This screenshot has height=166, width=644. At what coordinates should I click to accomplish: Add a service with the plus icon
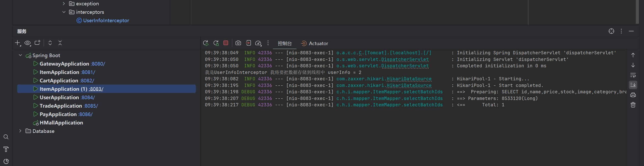pyautogui.click(x=18, y=43)
